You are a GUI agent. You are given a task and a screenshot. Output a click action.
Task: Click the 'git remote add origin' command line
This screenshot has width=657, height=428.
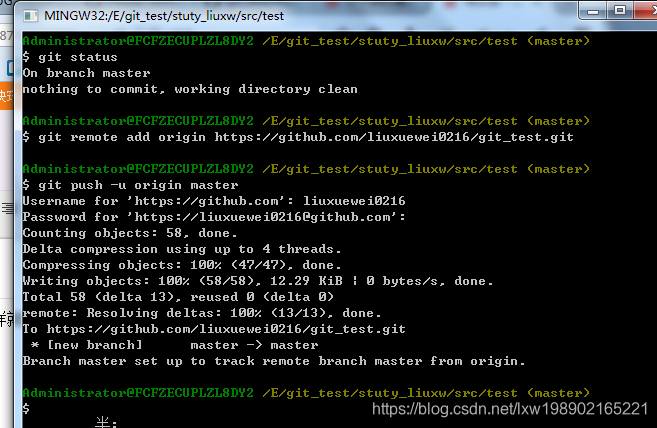pos(298,137)
